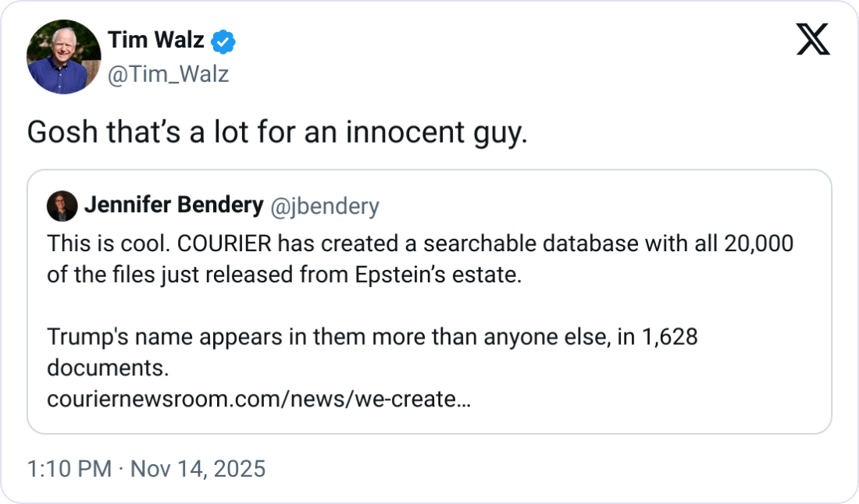Click the @jbendery handle
The image size is (859, 504).
324,206
